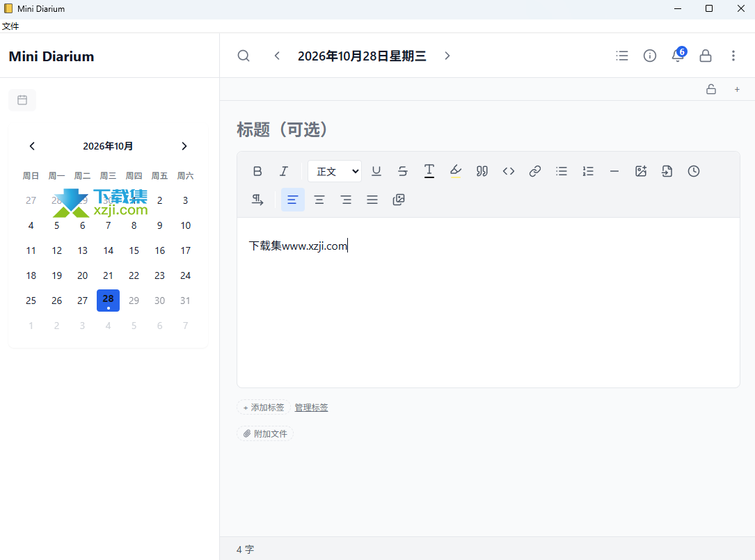Image resolution: width=755 pixels, height=560 pixels.
Task: Toggle text direction in editor
Action: tap(257, 200)
